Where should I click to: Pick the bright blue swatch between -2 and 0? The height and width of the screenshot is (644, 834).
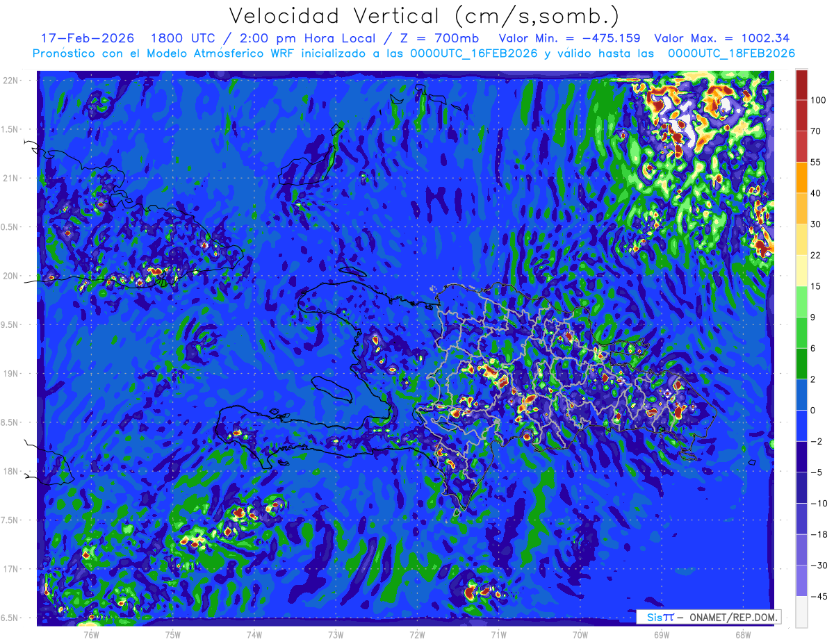(x=801, y=426)
